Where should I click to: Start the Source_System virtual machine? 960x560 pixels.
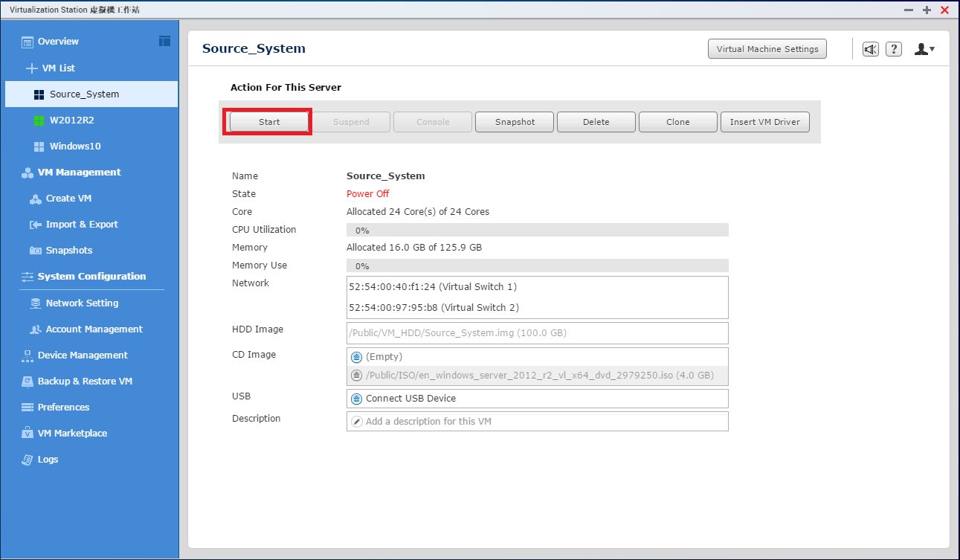click(269, 122)
